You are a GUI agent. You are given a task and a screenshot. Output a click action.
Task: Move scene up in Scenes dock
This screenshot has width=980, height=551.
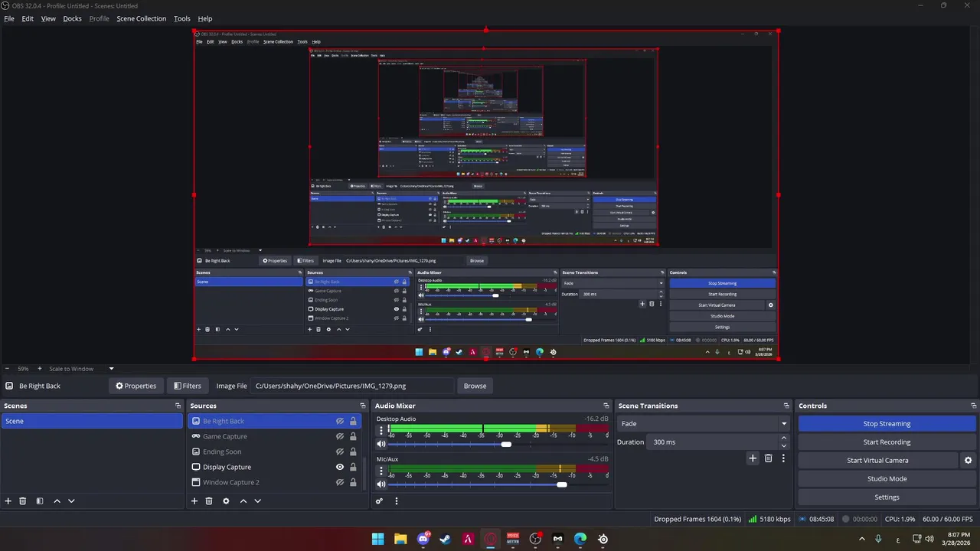tap(57, 501)
